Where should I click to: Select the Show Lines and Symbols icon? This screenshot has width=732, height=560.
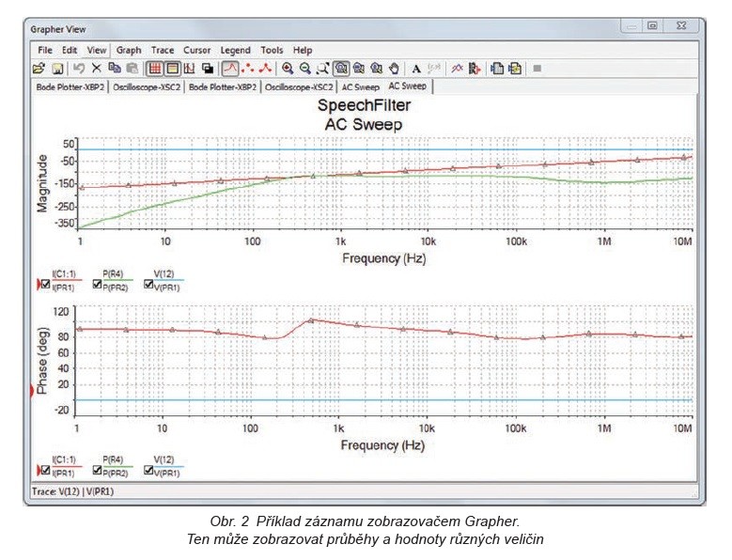[x=265, y=69]
